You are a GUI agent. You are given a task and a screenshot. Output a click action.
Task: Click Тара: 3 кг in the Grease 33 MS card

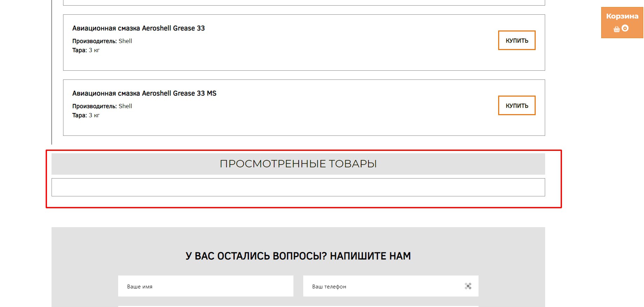(x=86, y=115)
